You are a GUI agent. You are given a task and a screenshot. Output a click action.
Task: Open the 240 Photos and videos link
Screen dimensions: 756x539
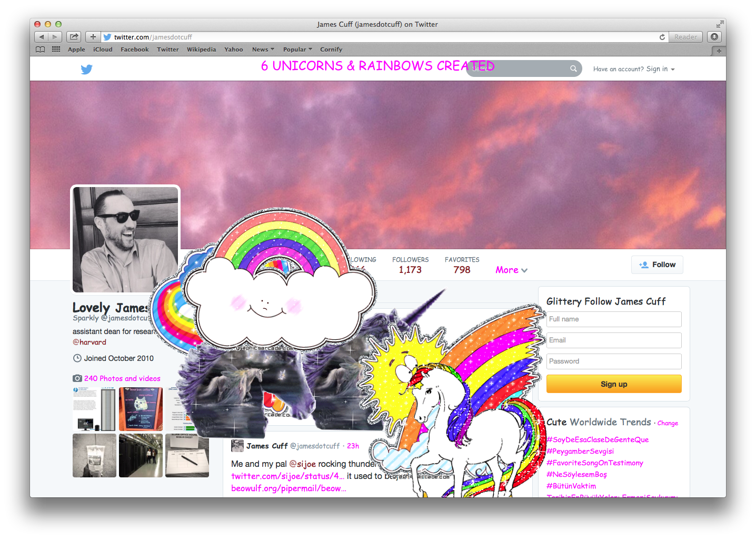click(x=122, y=378)
